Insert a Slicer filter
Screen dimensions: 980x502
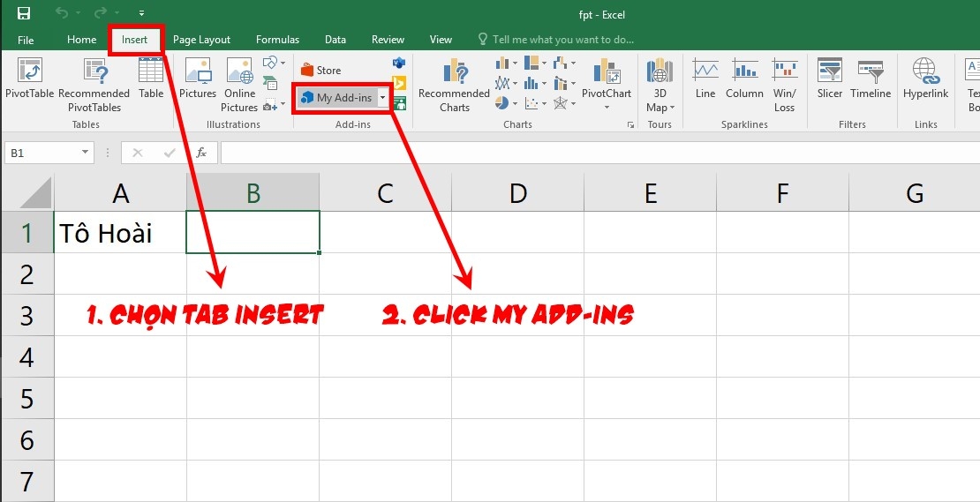829,78
